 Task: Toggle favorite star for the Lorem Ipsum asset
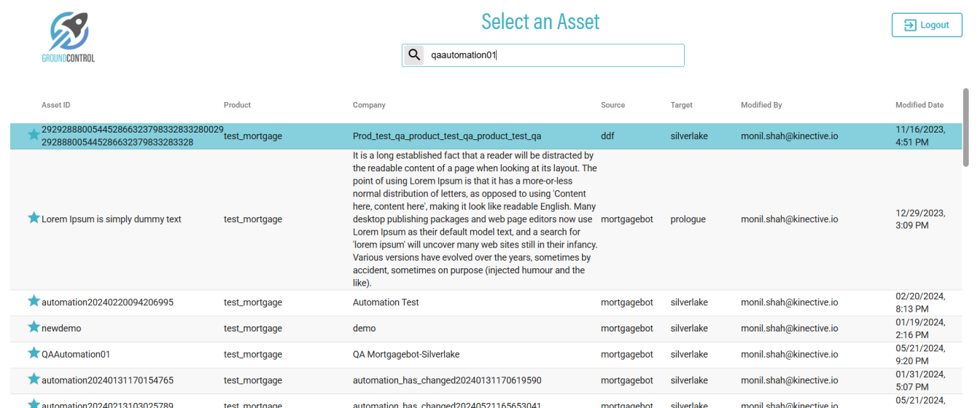(x=34, y=218)
